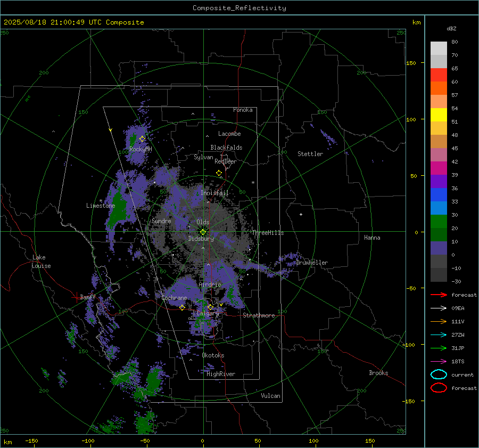Click the Composite_Reflectivity title text
Screen dimensions: 479x448
[239, 8]
